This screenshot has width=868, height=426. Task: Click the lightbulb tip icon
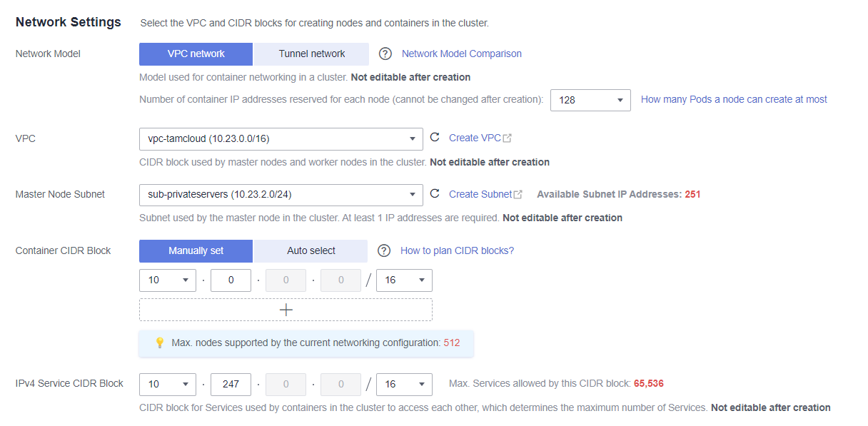tap(159, 343)
